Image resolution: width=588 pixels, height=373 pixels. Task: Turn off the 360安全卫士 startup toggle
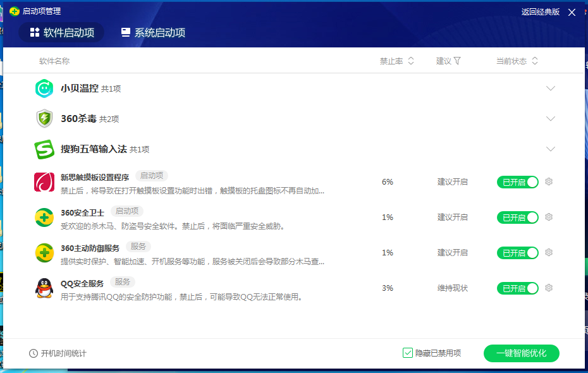coord(517,217)
